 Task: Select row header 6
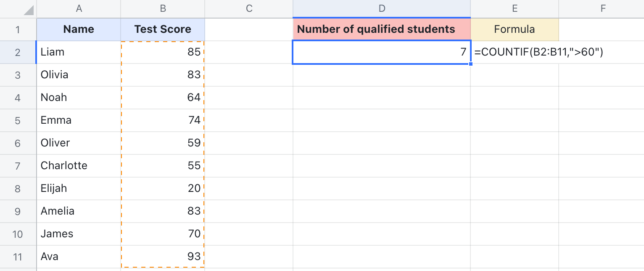18,143
